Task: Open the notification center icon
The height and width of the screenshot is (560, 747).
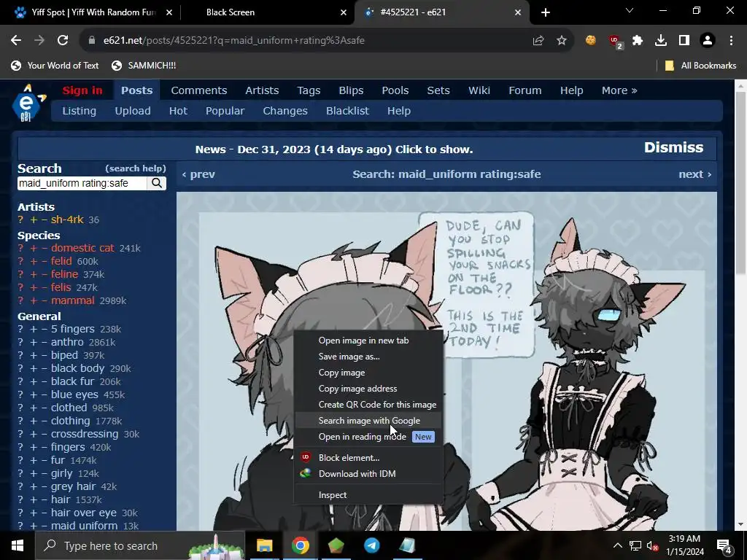Action: click(724, 546)
